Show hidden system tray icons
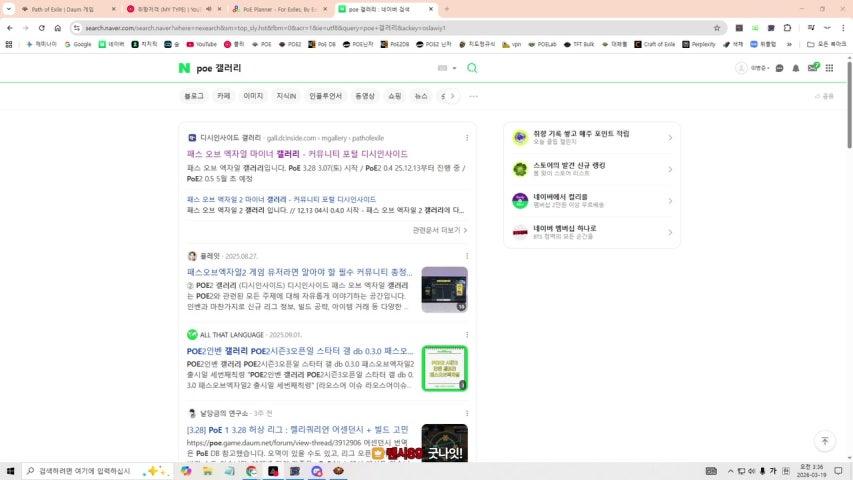Viewport: 853px width, 480px height. (730, 471)
